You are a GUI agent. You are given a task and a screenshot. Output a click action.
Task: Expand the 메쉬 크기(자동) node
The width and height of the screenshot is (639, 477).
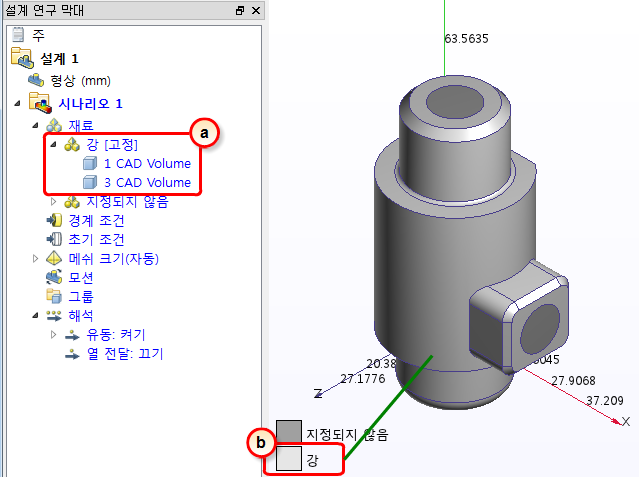(x=35, y=258)
